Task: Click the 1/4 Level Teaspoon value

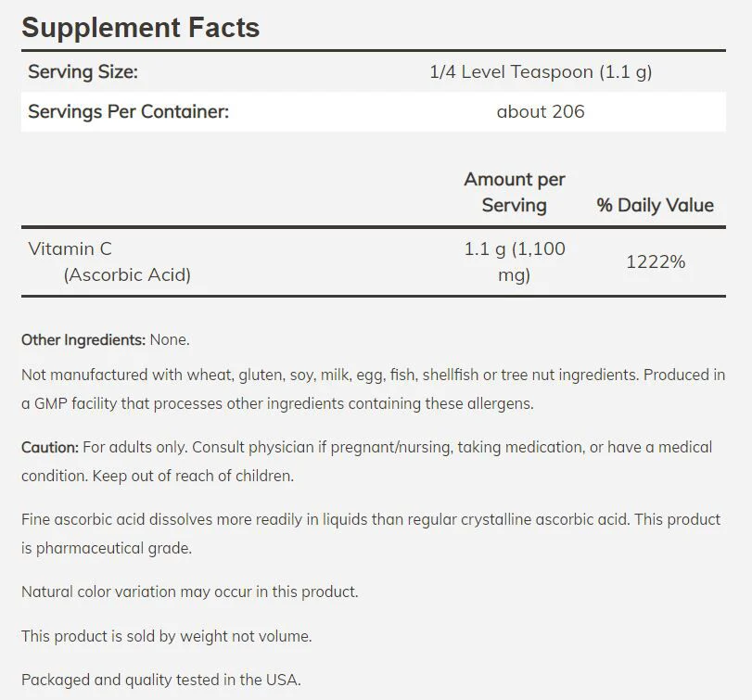Action: (541, 72)
